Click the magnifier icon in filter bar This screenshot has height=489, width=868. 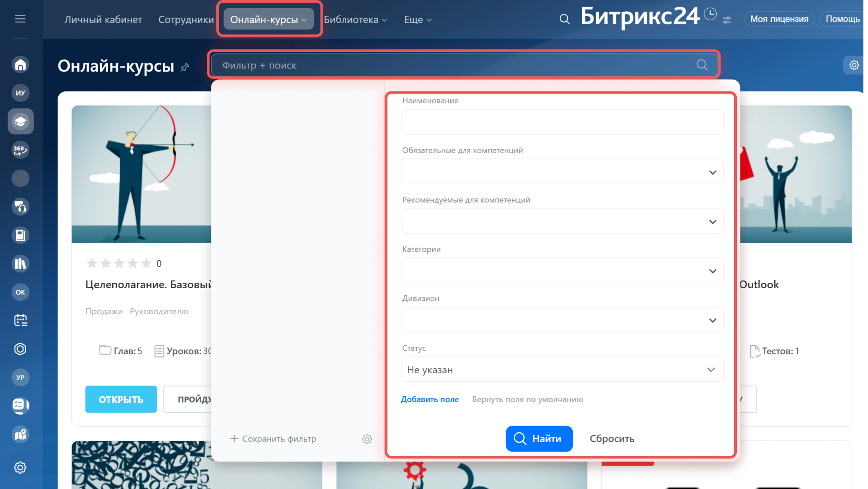click(702, 65)
